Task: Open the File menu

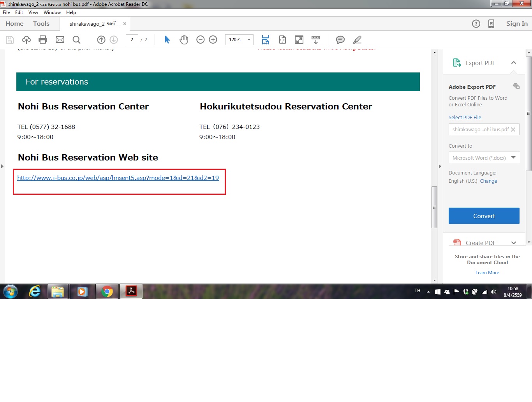Action: (x=6, y=12)
